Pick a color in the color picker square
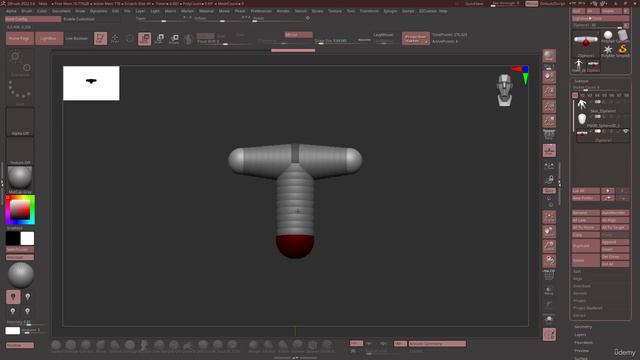The height and width of the screenshot is (360, 640). [20, 210]
